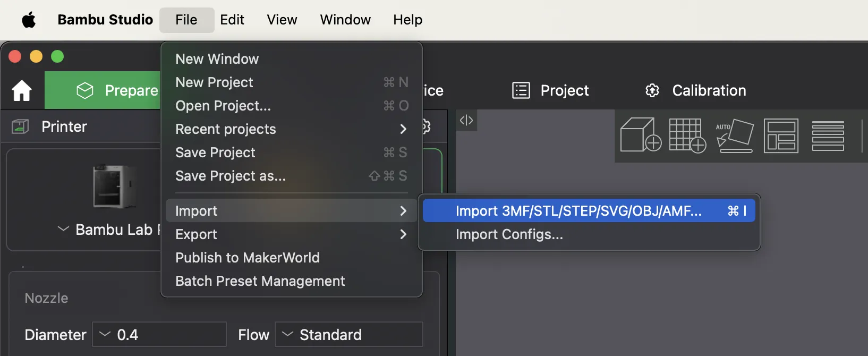Choose New Project menu entry
The height and width of the screenshot is (356, 868).
[x=291, y=82]
